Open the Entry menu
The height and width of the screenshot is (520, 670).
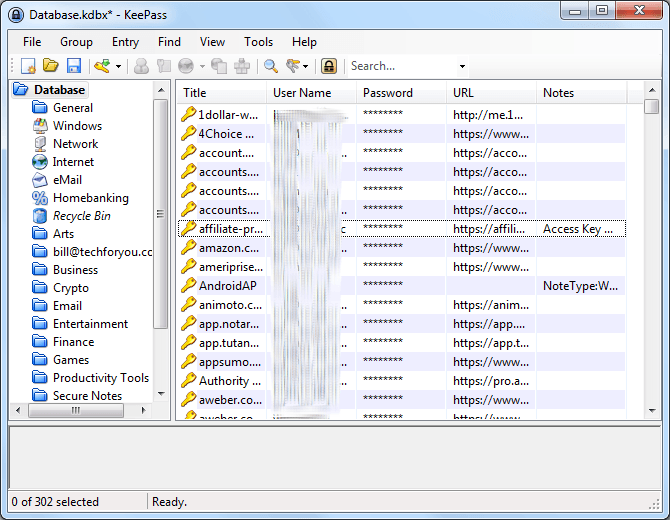tap(125, 42)
